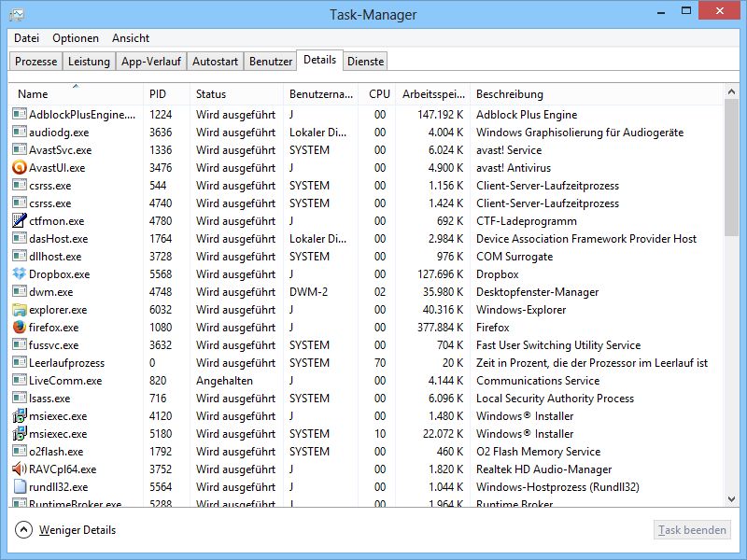
Task: Click the Task beenden button
Action: [x=692, y=530]
